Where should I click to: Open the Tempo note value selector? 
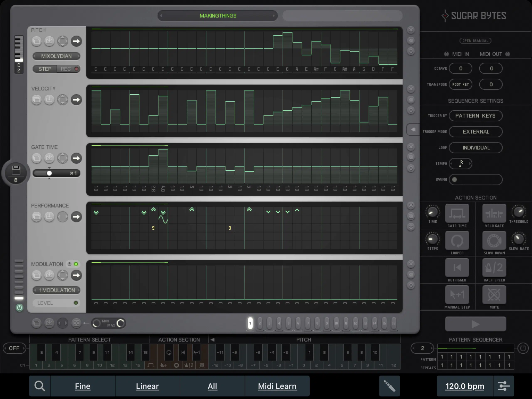[461, 164]
